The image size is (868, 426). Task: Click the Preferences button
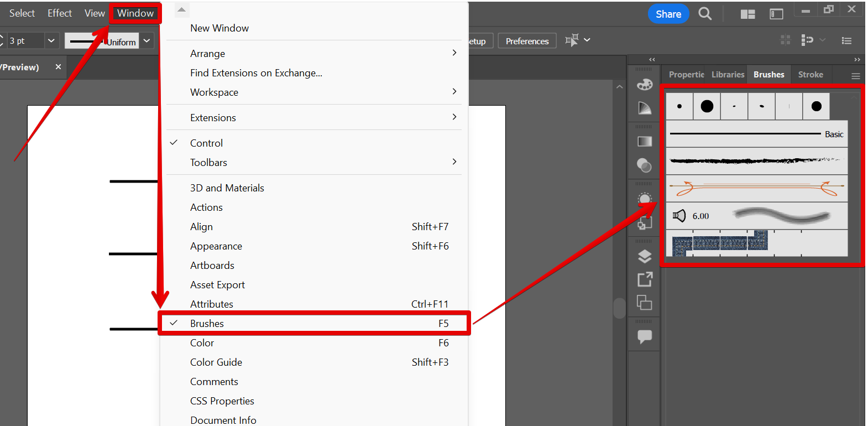[x=527, y=41]
